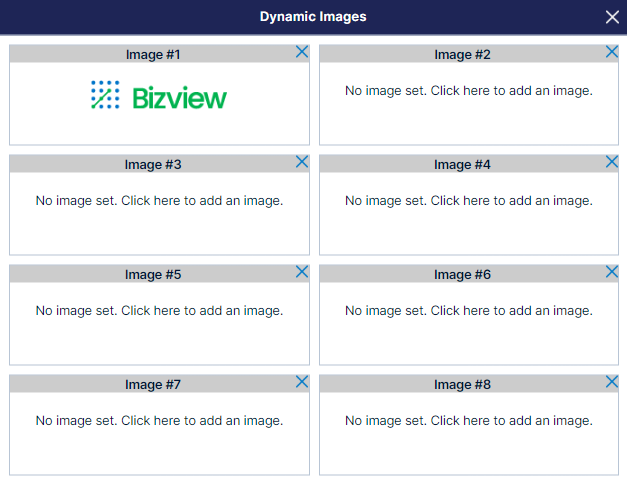Click to add image in Image #5
This screenshot has width=627, height=482.
(x=159, y=311)
